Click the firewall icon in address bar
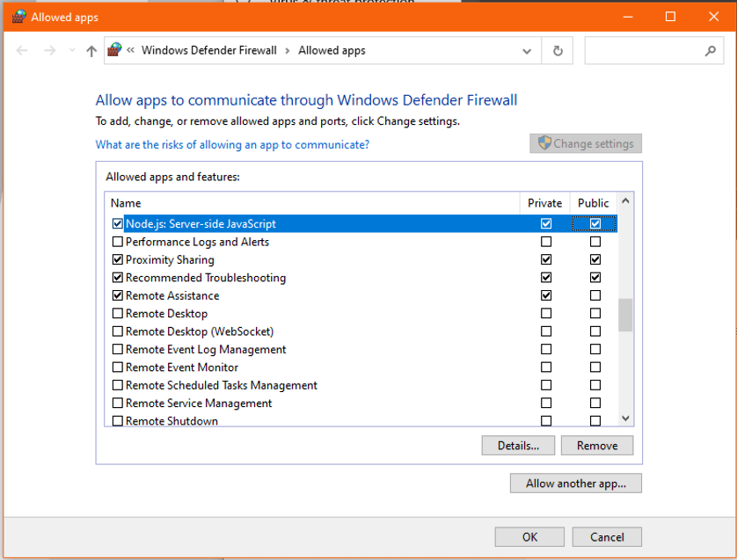Viewport: 737px width, 560px height. (x=114, y=49)
